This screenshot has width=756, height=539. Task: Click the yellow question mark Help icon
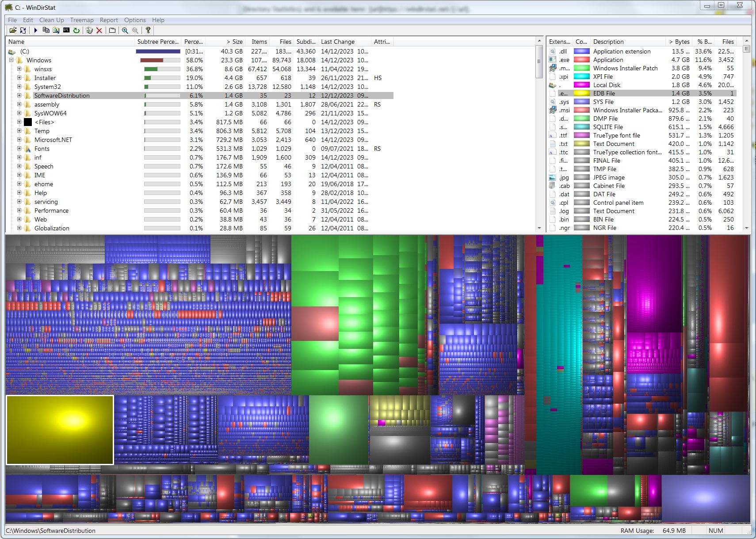pyautogui.click(x=148, y=30)
